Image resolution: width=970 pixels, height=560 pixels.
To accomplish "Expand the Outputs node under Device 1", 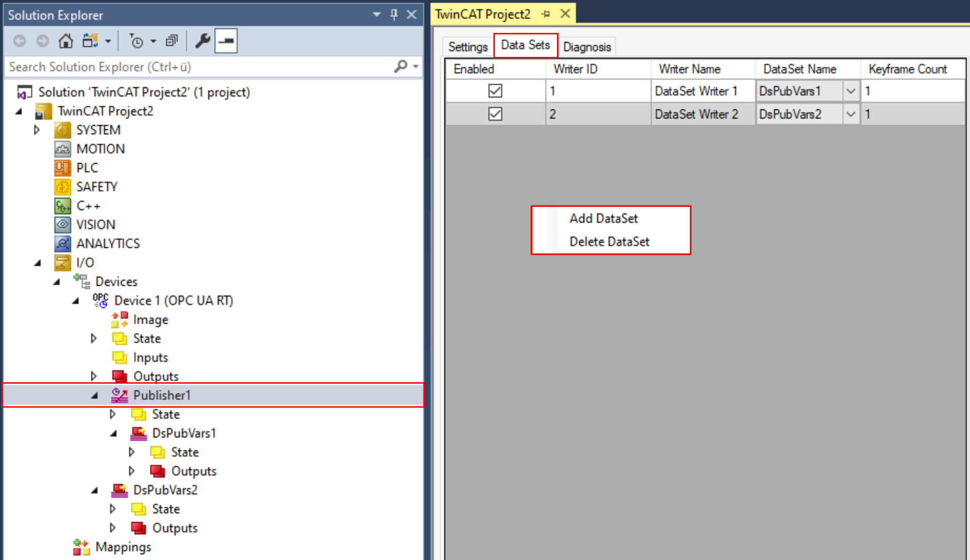I will (94, 376).
